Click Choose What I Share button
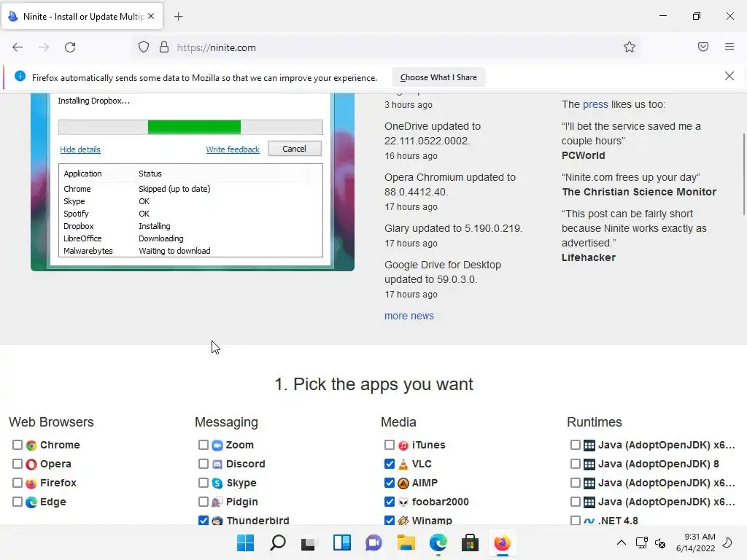This screenshot has width=747, height=560. click(438, 77)
